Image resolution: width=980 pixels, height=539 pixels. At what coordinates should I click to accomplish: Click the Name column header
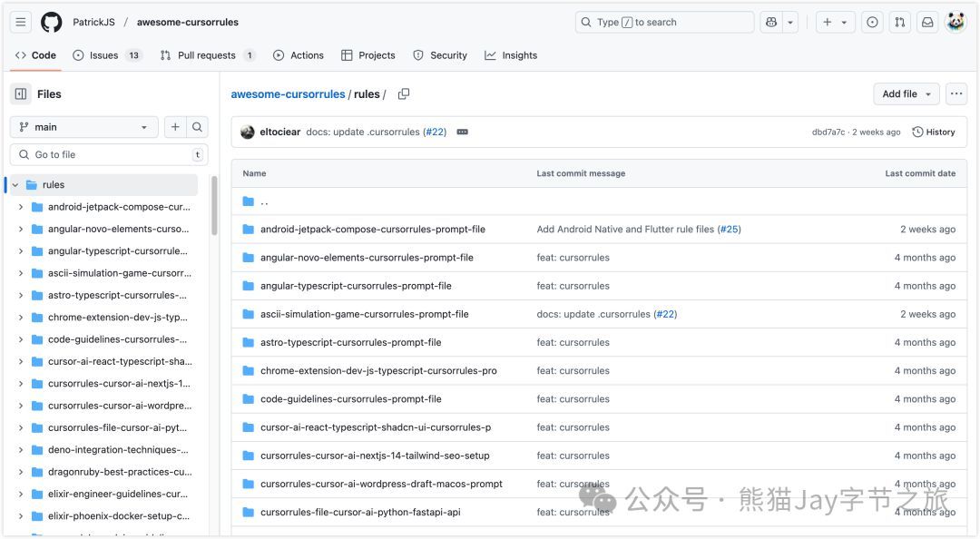[254, 173]
